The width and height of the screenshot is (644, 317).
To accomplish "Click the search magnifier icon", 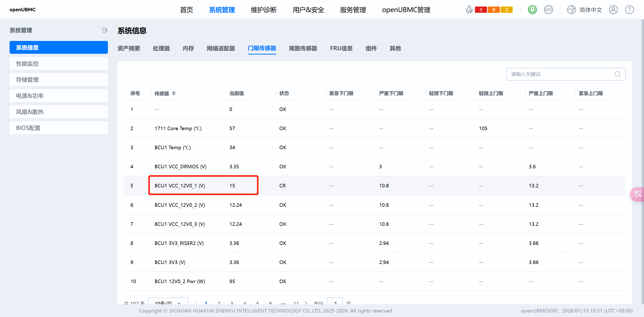I will (617, 74).
